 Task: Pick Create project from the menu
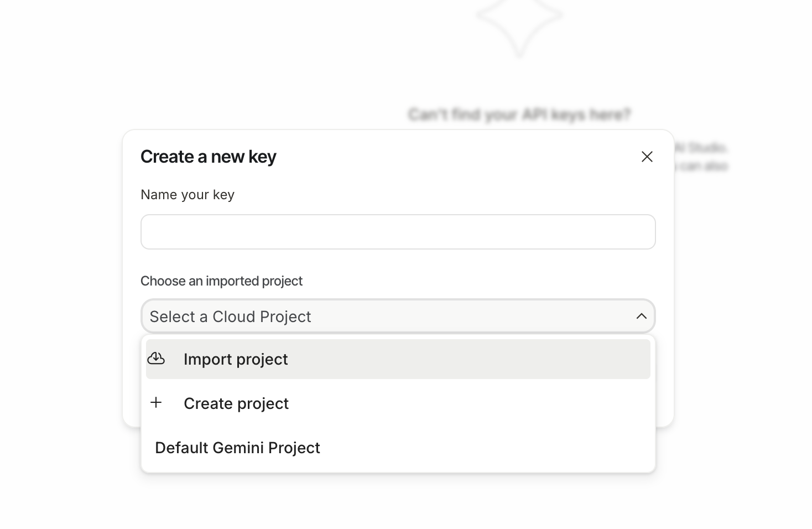[x=236, y=403]
